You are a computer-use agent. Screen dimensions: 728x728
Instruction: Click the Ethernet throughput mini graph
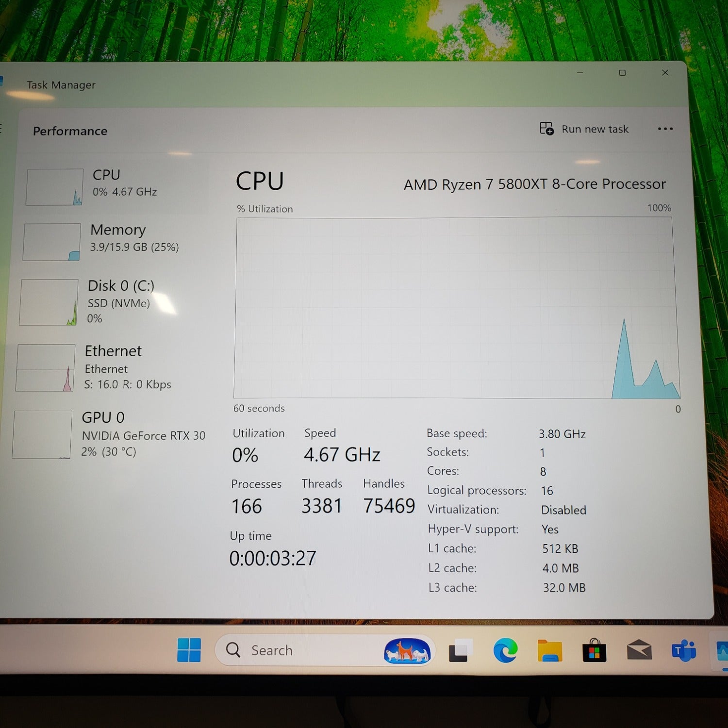(45, 367)
